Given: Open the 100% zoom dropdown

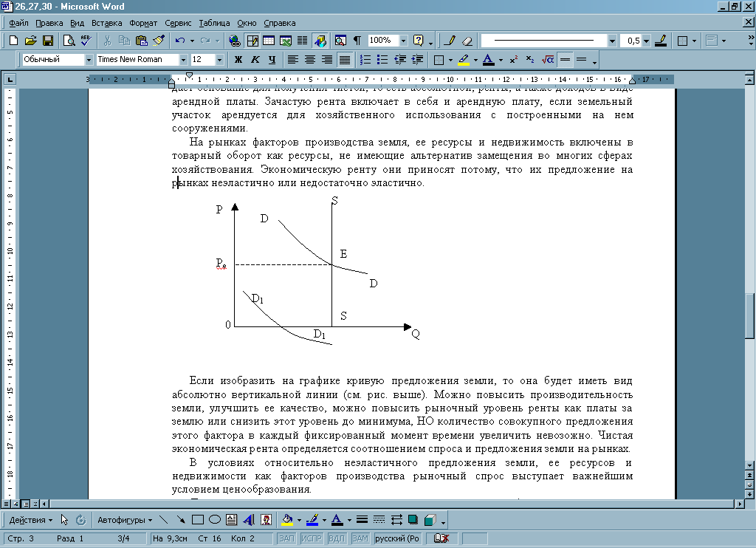Looking at the screenshot, I should point(404,41).
